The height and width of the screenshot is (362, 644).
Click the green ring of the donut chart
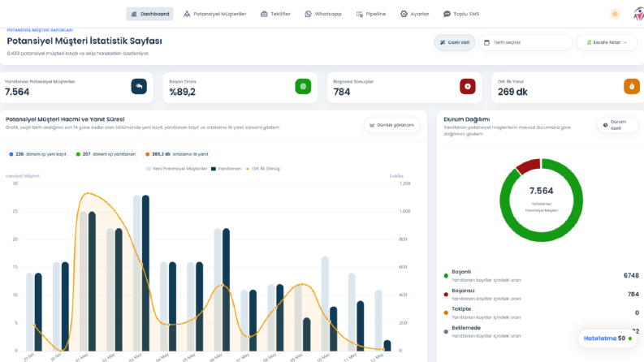(x=542, y=237)
